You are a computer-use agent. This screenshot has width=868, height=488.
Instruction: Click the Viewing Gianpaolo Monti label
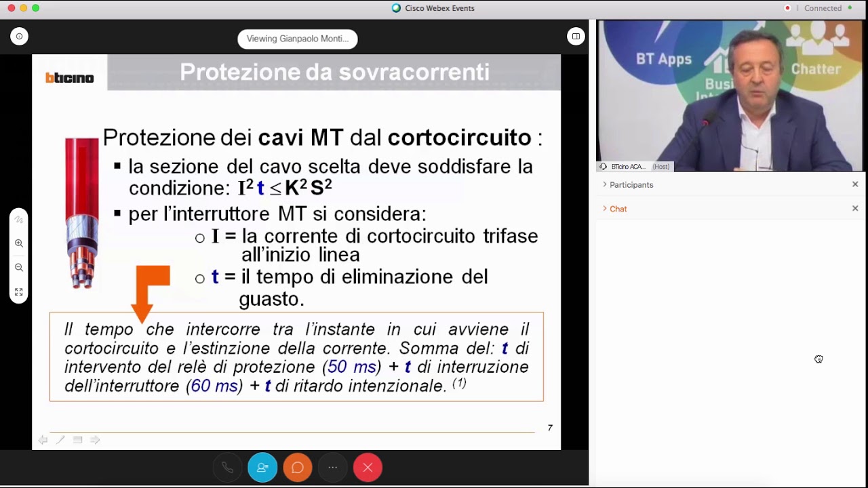tap(298, 39)
